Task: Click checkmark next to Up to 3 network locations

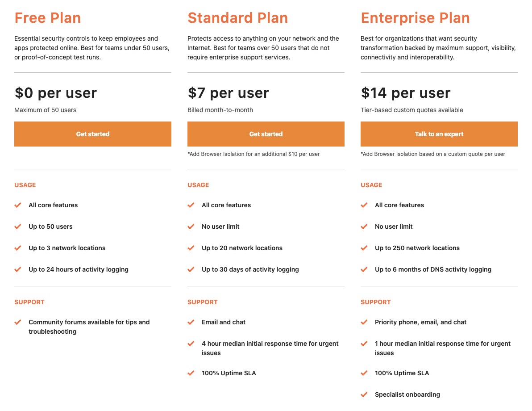Action: click(x=18, y=248)
